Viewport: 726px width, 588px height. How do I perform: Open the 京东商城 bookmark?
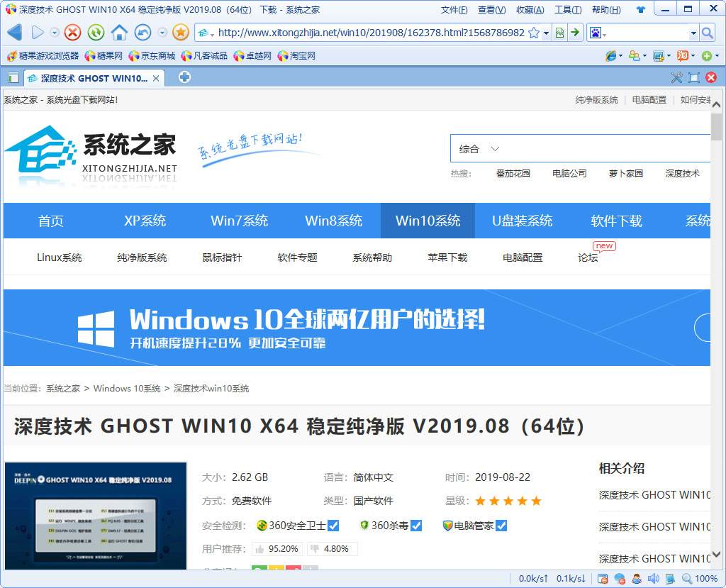152,55
